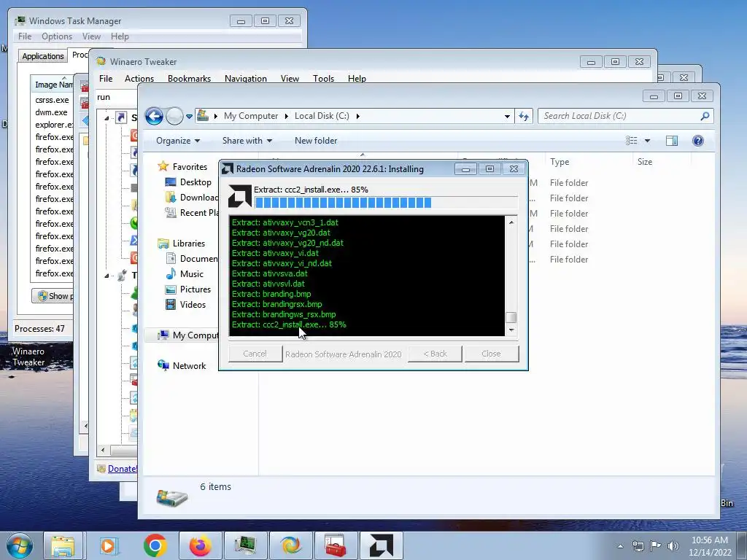Screen dimensions: 747x560
Task: Click Show processes button in Task Manager
Action: [53, 296]
